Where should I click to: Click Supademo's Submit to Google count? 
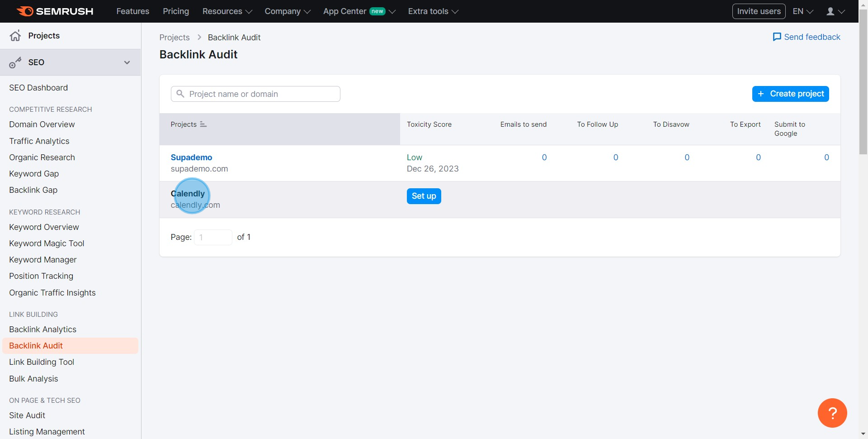tap(826, 157)
